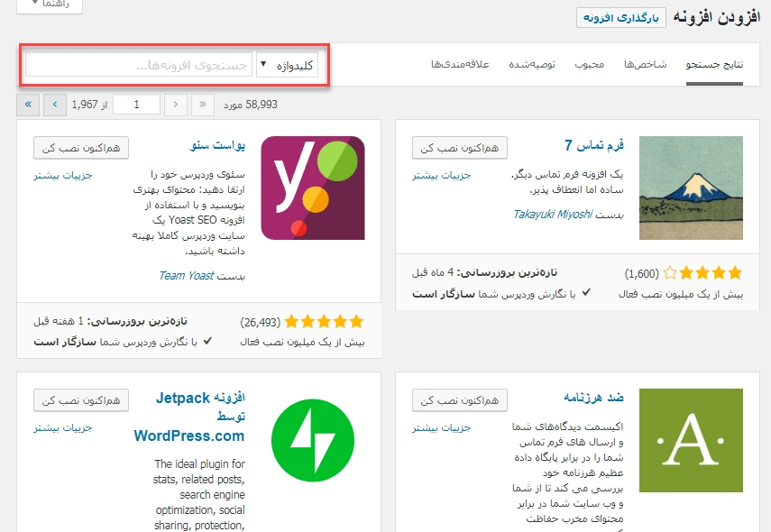Open the Jetpack WordPress.com plugin title
This screenshot has height=532, width=771.
pos(189,417)
